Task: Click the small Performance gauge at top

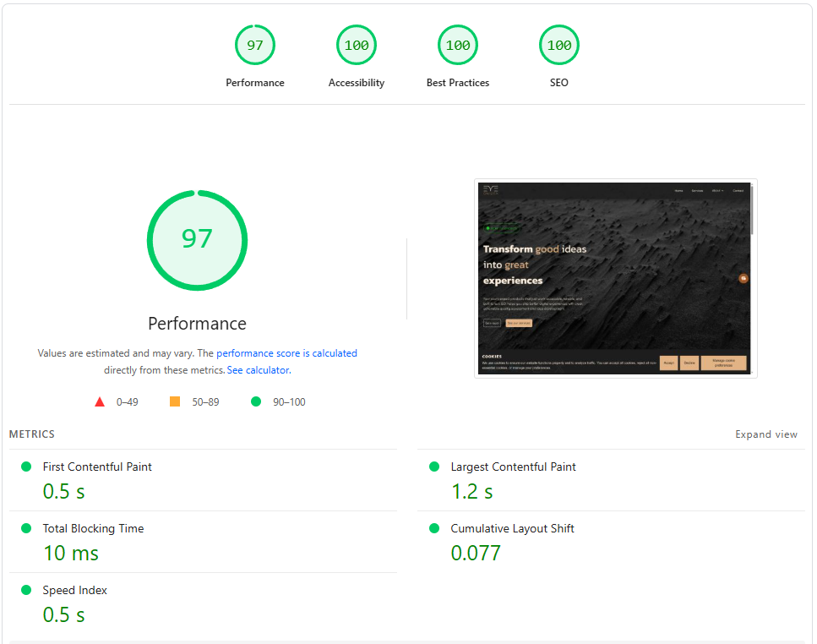Action: tap(255, 46)
